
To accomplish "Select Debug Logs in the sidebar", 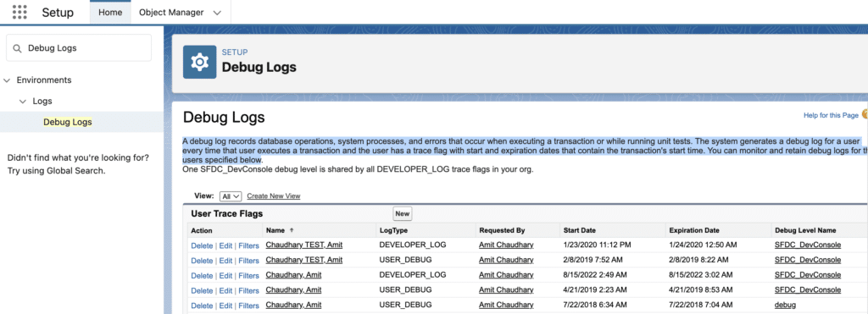I will [68, 122].
